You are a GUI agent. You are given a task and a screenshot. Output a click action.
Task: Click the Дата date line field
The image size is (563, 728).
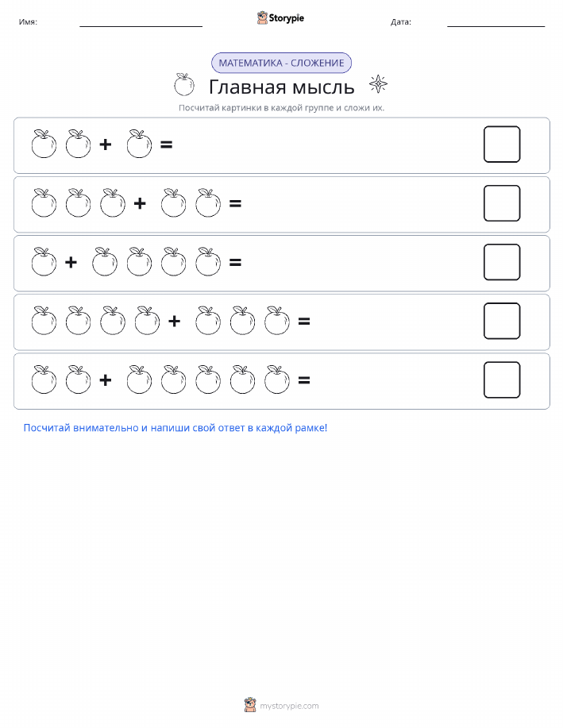tap(496, 22)
